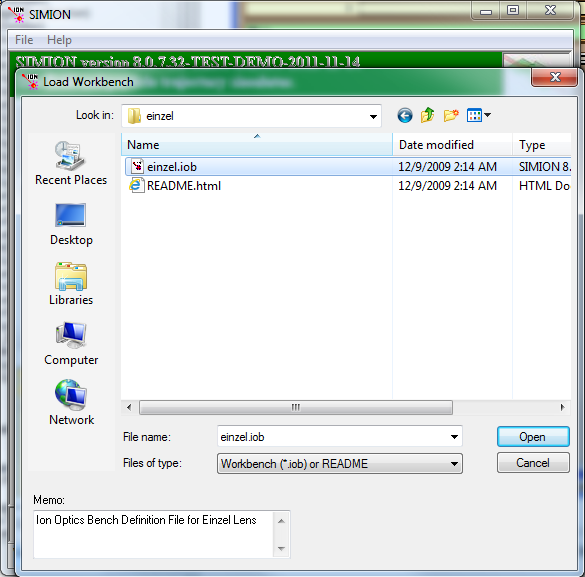
Task: Go up one folder level
Action: tap(428, 115)
